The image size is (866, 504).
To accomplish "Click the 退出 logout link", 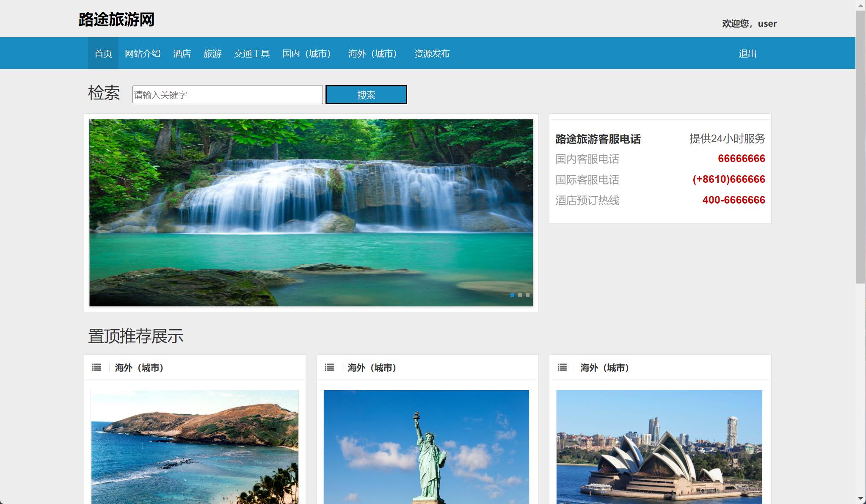I will click(747, 53).
